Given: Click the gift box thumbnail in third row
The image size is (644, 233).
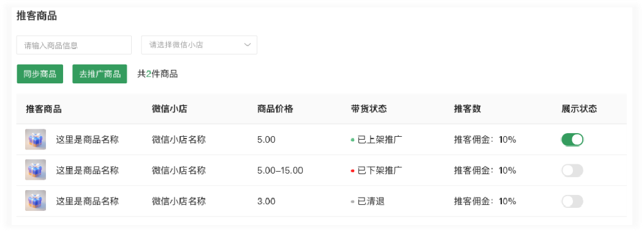Looking at the screenshot, I should point(36,201).
